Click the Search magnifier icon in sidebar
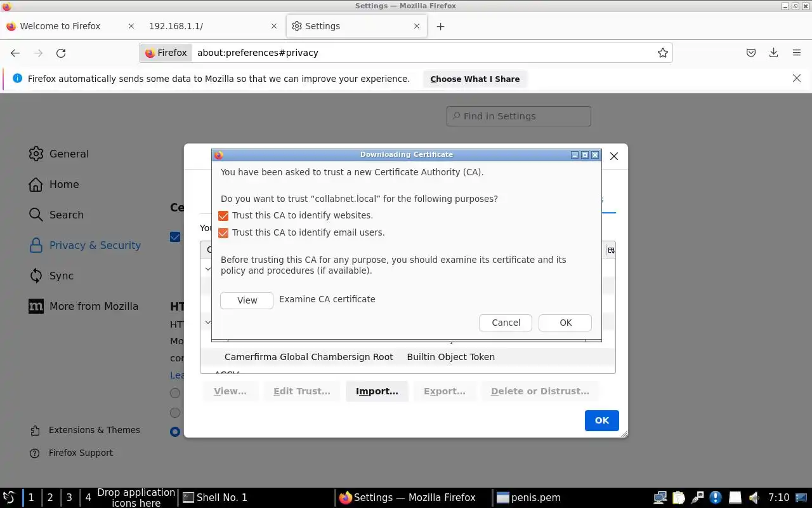 pos(36,215)
